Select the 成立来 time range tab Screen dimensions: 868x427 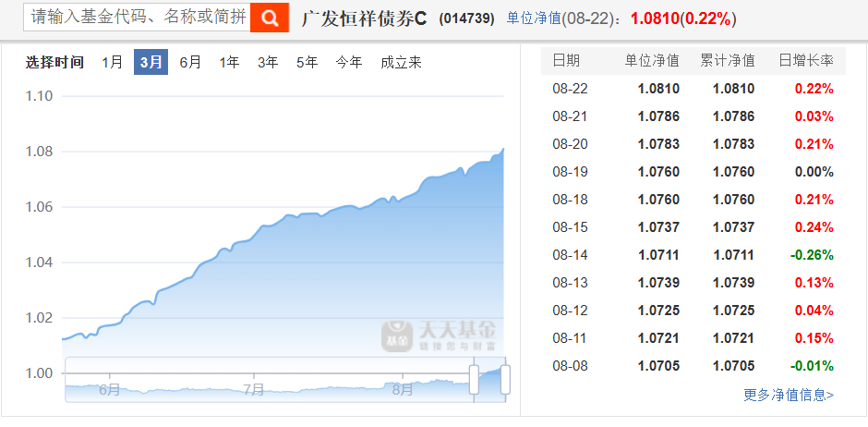pyautogui.click(x=401, y=62)
